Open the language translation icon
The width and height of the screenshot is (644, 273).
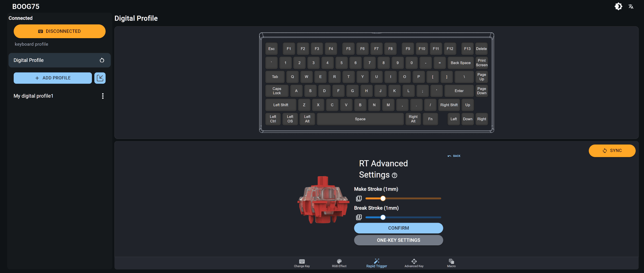pyautogui.click(x=631, y=6)
